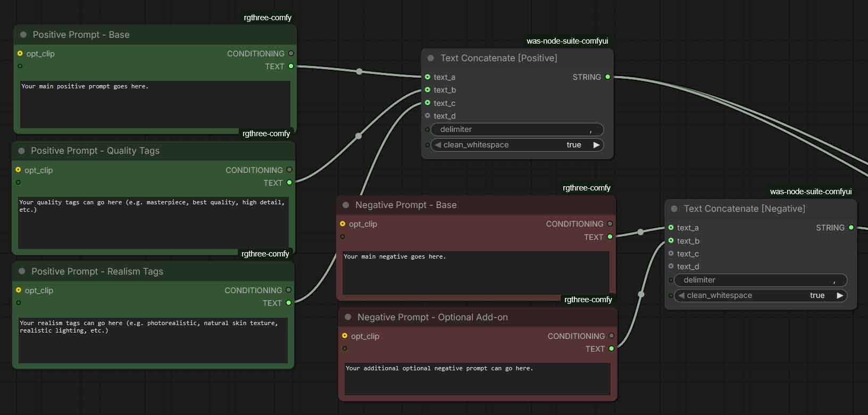Collapse the Positive Prompt - Quality Tags node

(x=21, y=151)
